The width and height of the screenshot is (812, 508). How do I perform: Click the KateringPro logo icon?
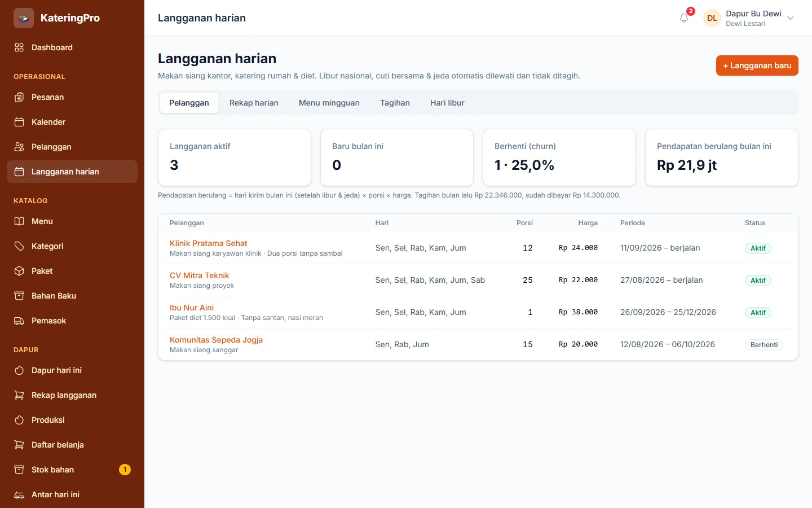(x=24, y=18)
